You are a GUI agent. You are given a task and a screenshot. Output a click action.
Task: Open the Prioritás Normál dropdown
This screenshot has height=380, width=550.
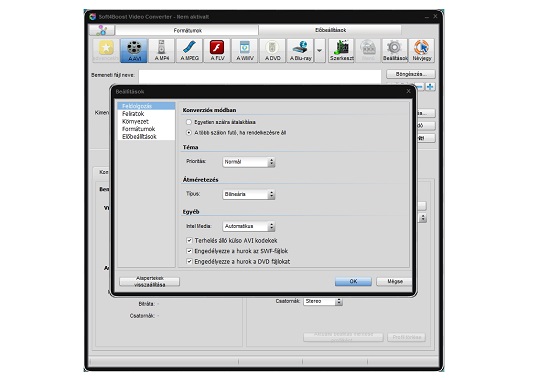pyautogui.click(x=249, y=162)
